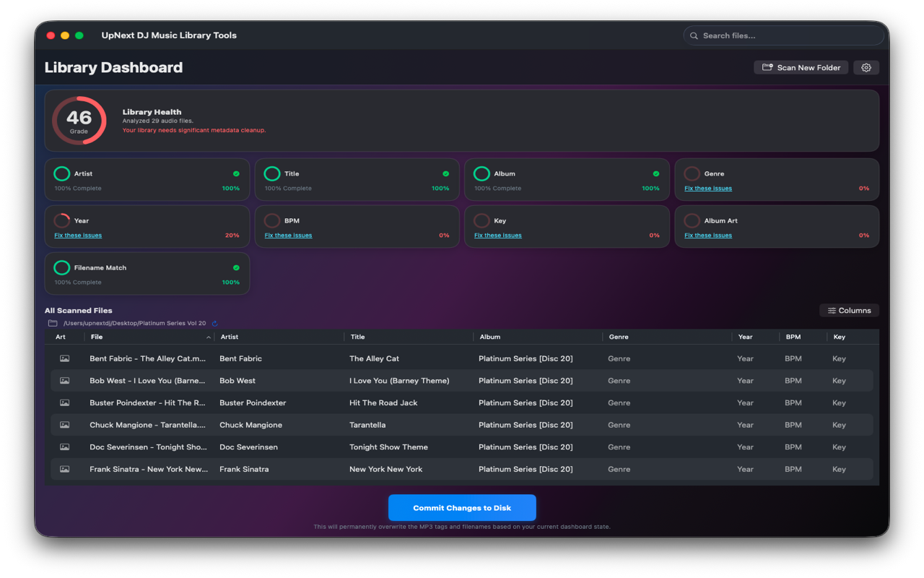Click the folder icon next to the scanned path

(49, 323)
